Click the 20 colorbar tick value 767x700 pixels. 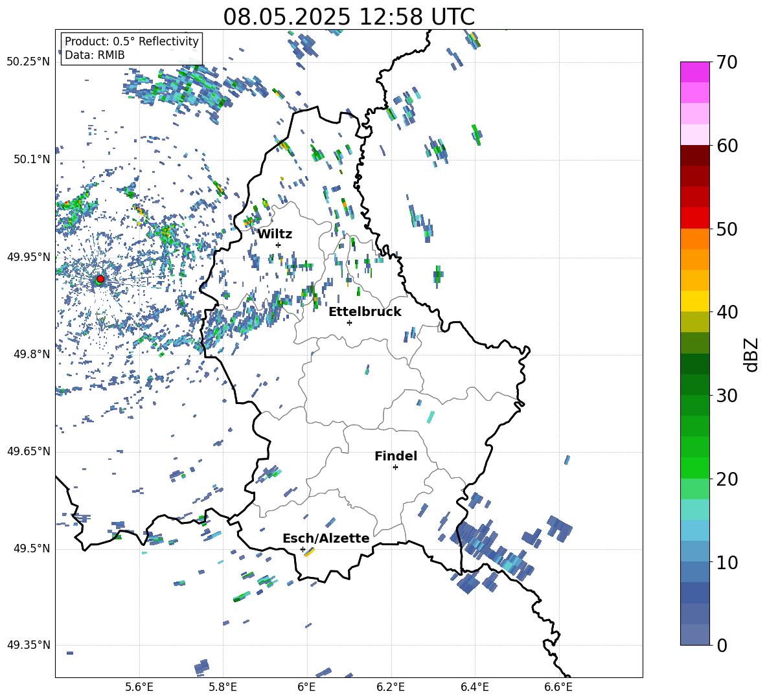[x=727, y=479]
